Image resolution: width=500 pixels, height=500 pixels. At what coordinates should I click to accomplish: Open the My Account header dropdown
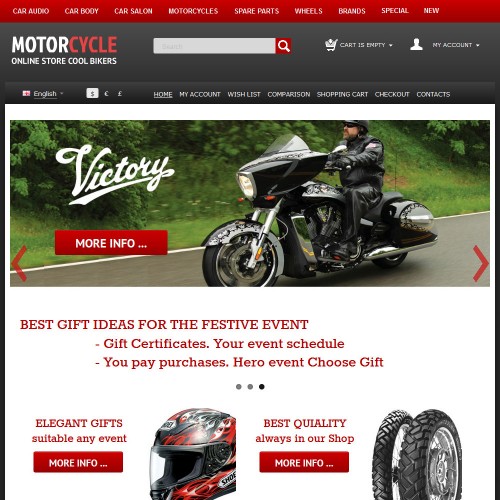pos(456,45)
